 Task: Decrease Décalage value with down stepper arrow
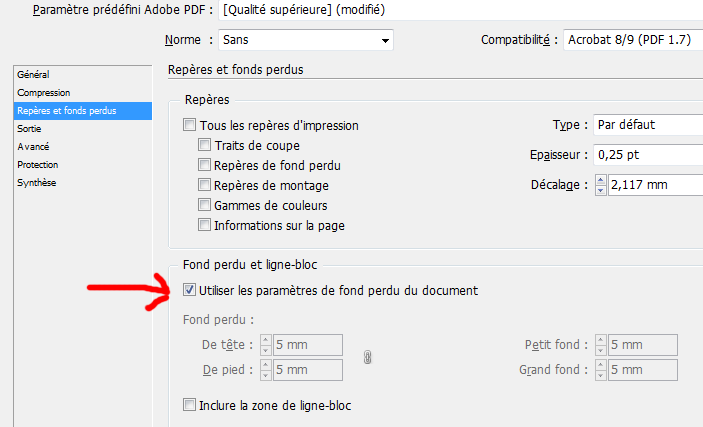pos(601,190)
